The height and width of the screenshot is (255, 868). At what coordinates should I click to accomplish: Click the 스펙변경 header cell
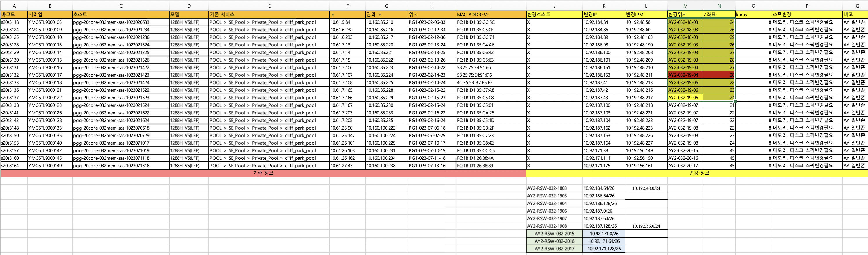807,15
